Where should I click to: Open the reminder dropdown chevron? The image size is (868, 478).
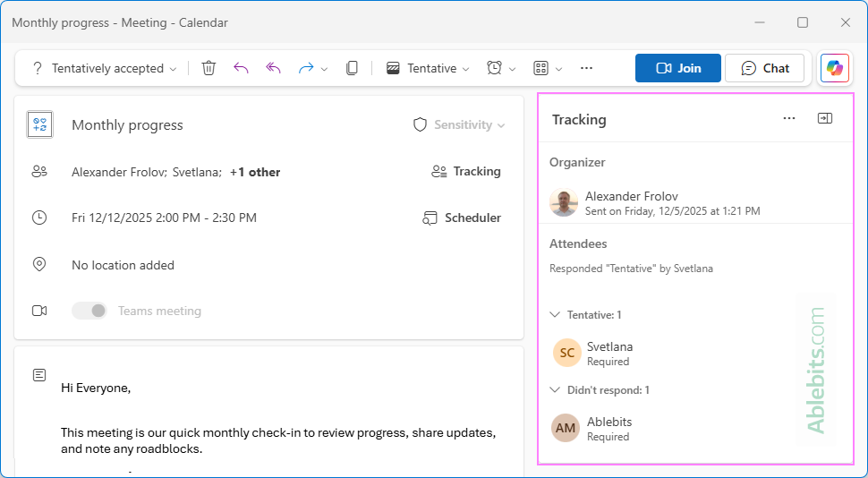(x=512, y=69)
